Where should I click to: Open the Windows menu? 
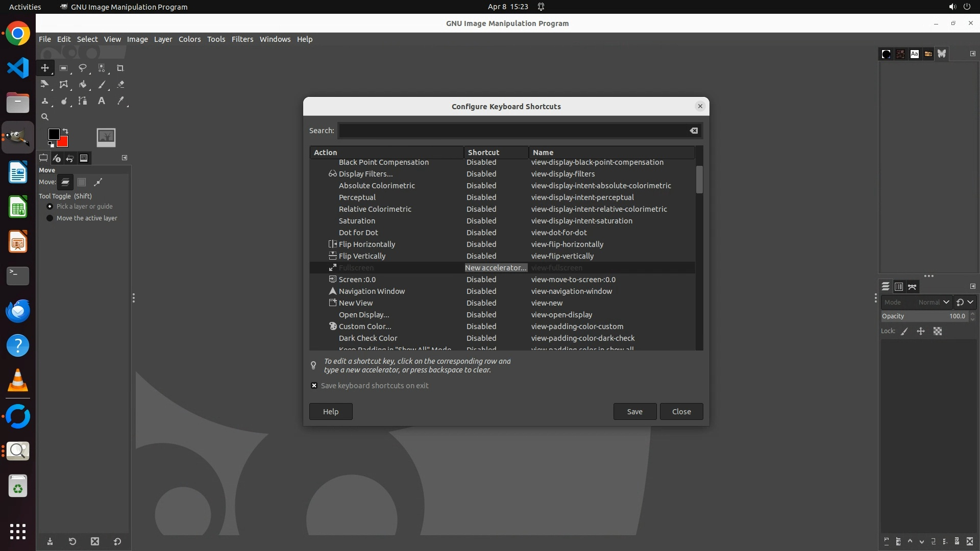pyautogui.click(x=275, y=39)
